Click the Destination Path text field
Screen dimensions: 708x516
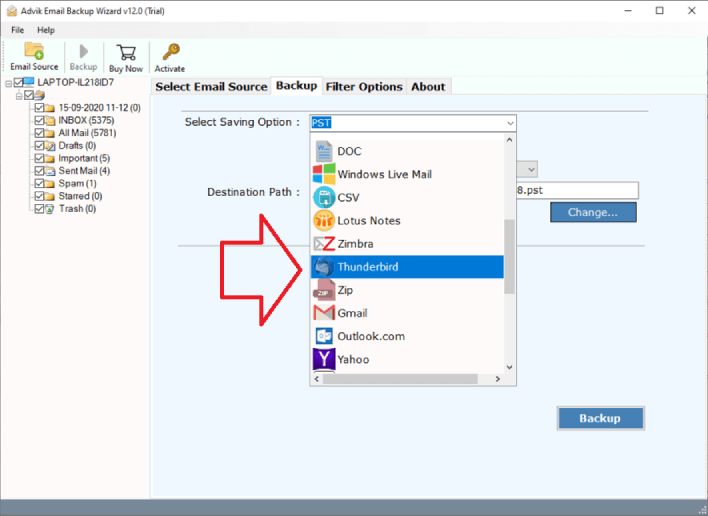pyautogui.click(x=577, y=191)
